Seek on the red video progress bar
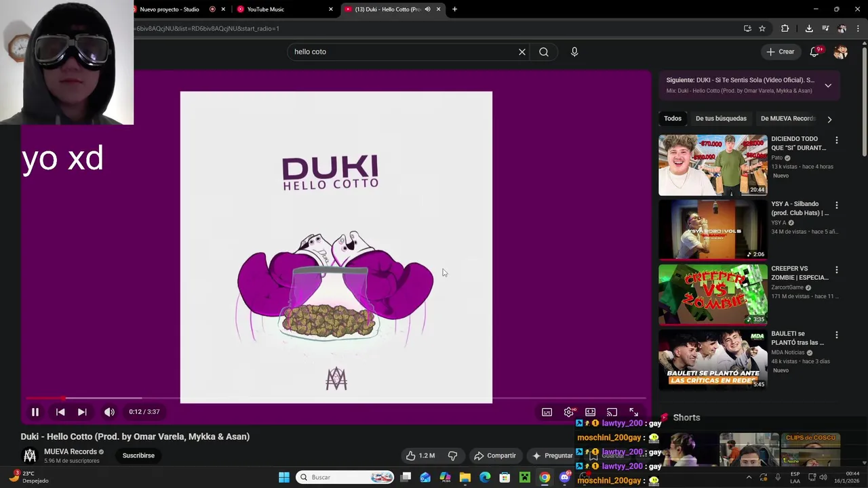This screenshot has height=488, width=868. pos(336,399)
